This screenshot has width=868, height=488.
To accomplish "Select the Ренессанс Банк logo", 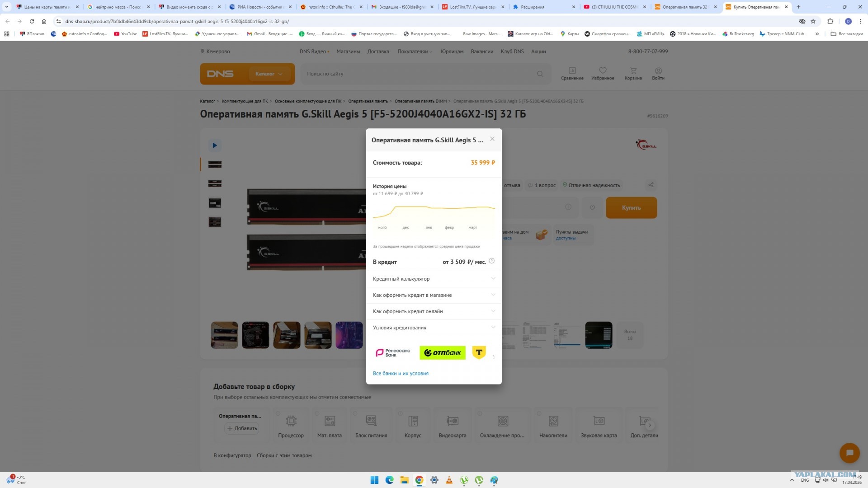I will [393, 353].
